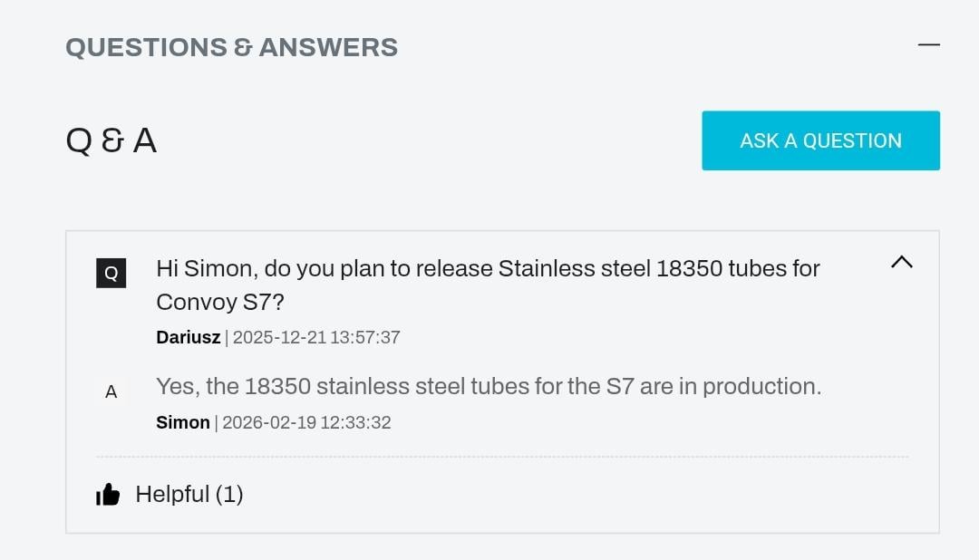Click the A answer badge
The height and width of the screenshot is (560, 979).
coord(111,391)
